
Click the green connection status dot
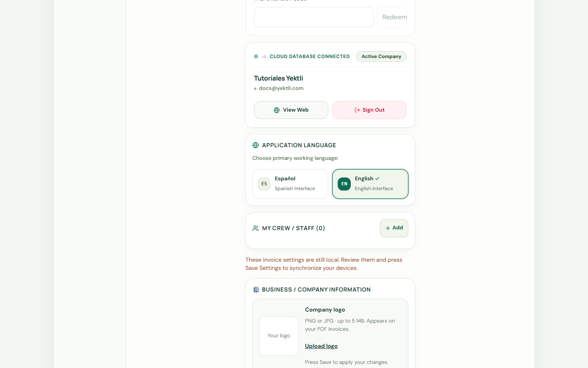(x=256, y=56)
